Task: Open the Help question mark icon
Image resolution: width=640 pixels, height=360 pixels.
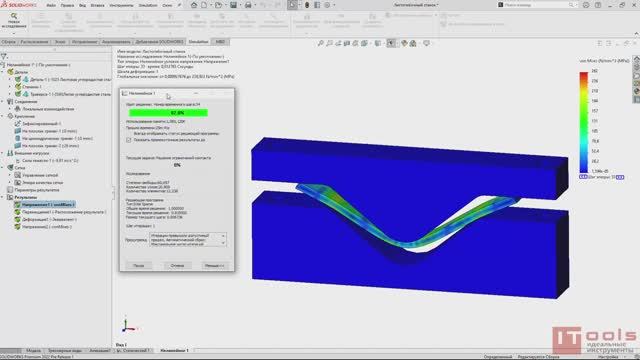Action: (x=598, y=5)
